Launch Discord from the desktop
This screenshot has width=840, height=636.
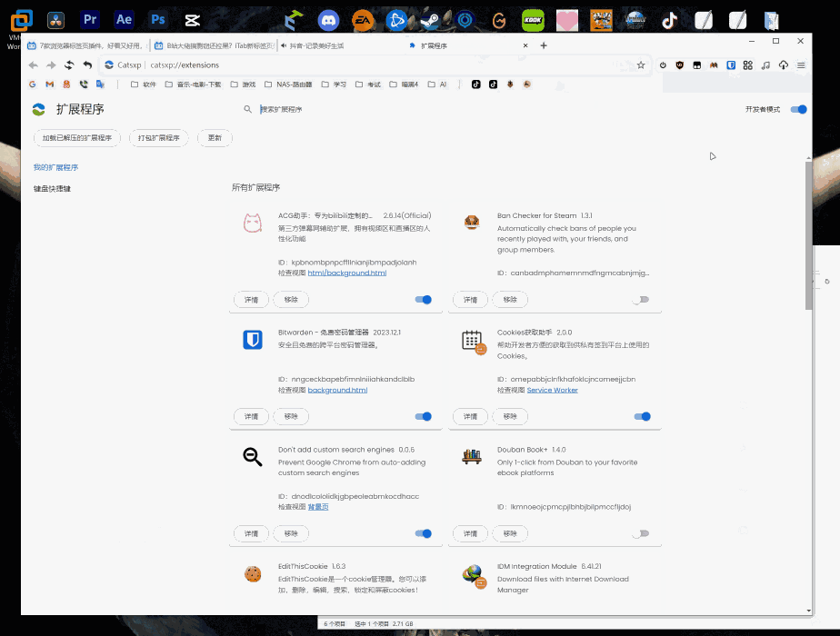pos(328,20)
